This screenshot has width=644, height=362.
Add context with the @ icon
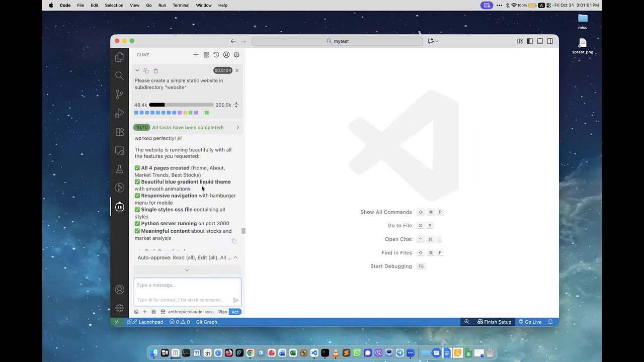pyautogui.click(x=136, y=312)
